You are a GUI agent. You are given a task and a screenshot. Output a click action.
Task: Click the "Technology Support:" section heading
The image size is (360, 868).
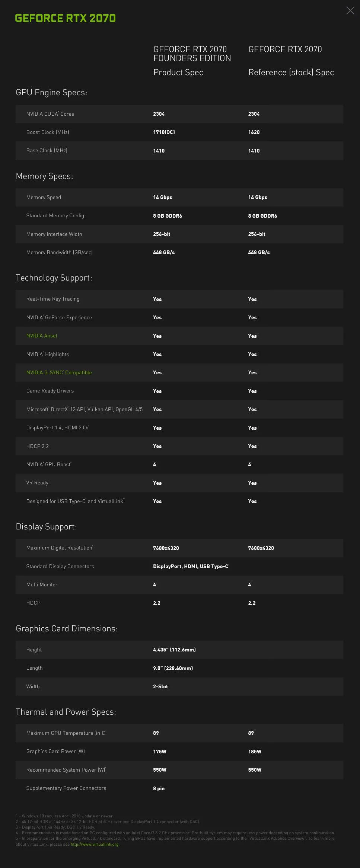[x=54, y=278]
